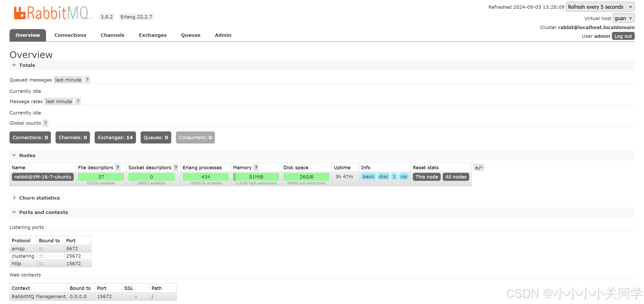The image size is (644, 304).
Task: Click port 5672 cell
Action: point(78,249)
